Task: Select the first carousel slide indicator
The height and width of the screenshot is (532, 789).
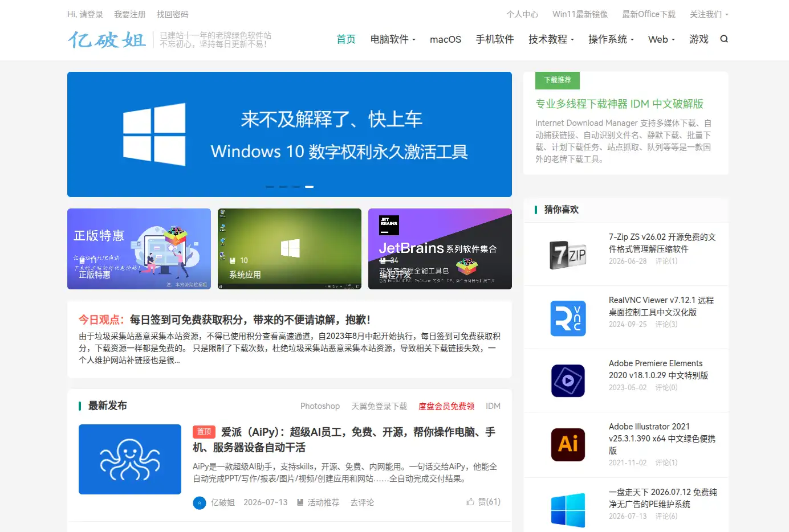Action: [x=270, y=187]
